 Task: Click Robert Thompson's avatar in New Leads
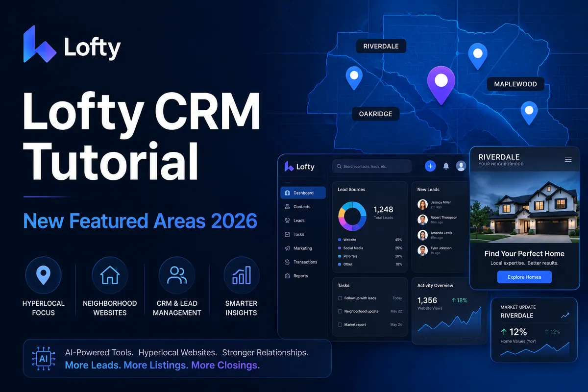point(422,220)
